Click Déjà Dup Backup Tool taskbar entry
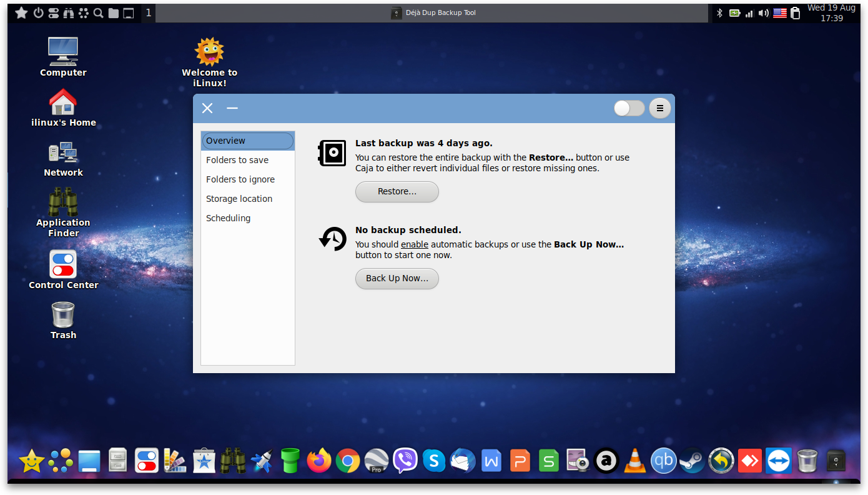Image resolution: width=868 pixels, height=495 pixels. (x=433, y=12)
